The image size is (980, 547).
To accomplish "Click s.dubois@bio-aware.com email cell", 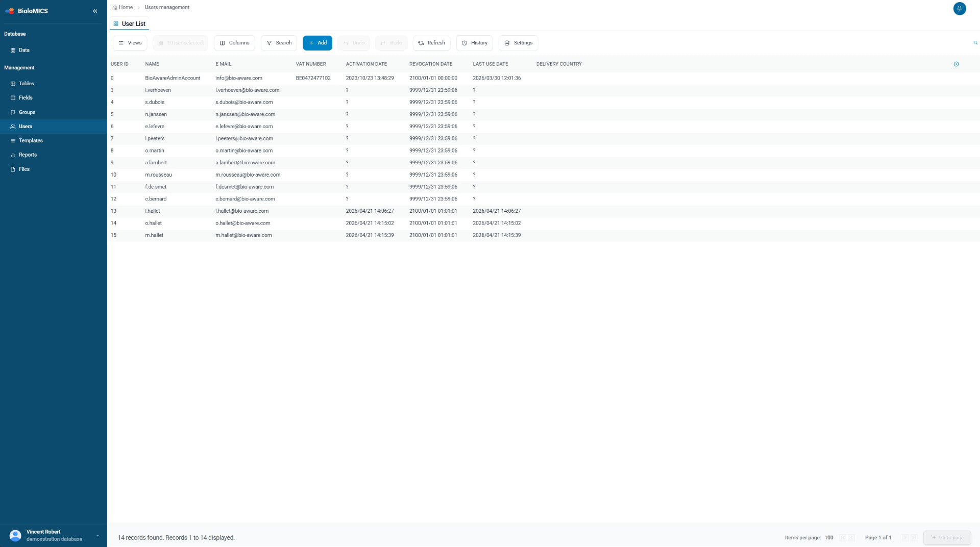I will pos(244,103).
